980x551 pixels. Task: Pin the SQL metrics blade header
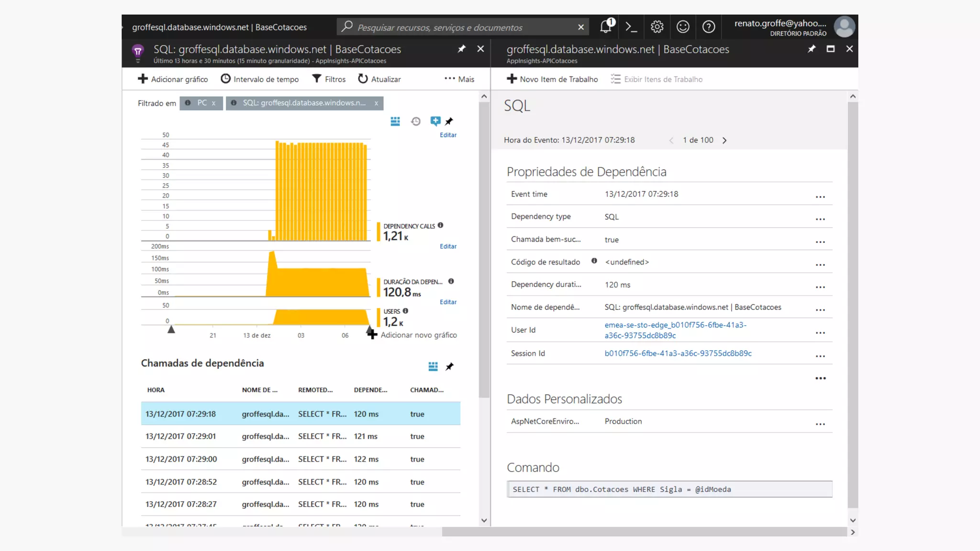[x=461, y=49]
